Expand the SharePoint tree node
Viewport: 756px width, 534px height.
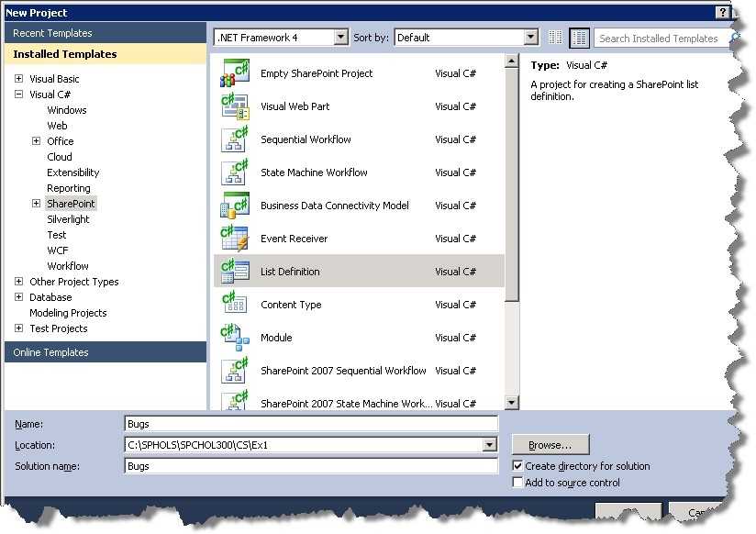pyautogui.click(x=36, y=203)
